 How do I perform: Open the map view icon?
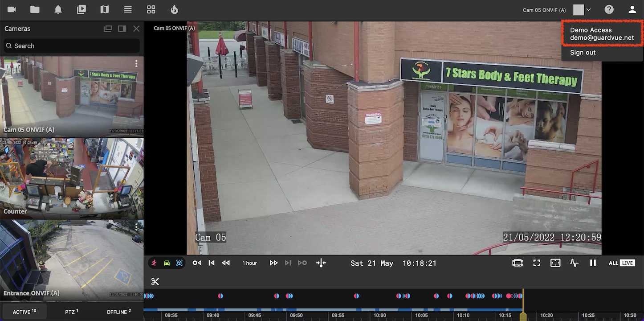tap(105, 9)
